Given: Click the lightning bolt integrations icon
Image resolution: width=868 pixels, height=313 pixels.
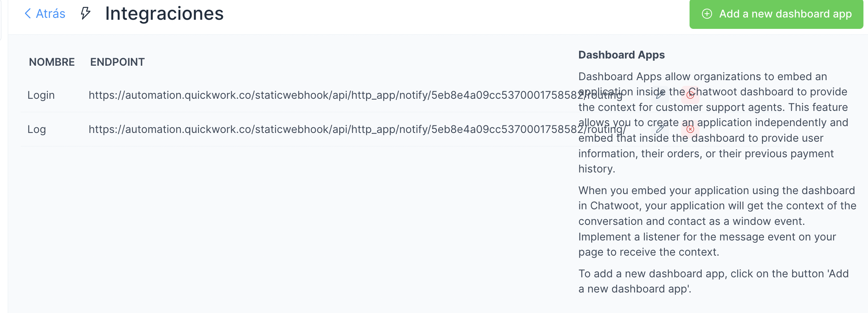Looking at the screenshot, I should [x=85, y=14].
